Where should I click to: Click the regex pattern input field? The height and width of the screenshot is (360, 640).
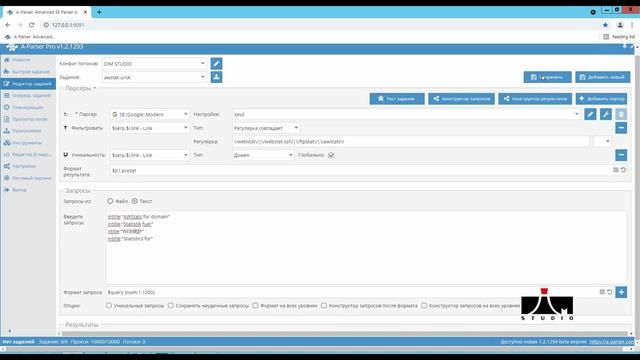(411, 141)
